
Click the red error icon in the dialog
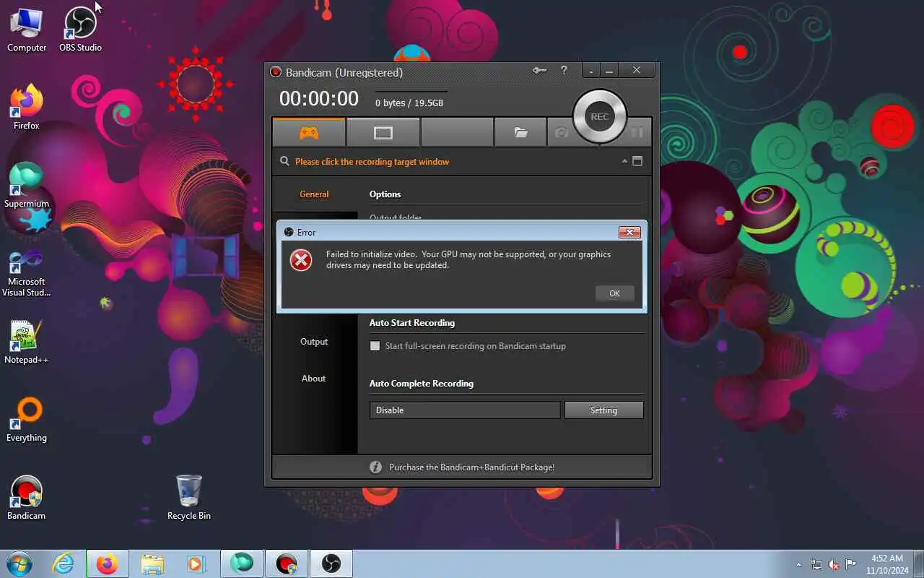pyautogui.click(x=301, y=260)
